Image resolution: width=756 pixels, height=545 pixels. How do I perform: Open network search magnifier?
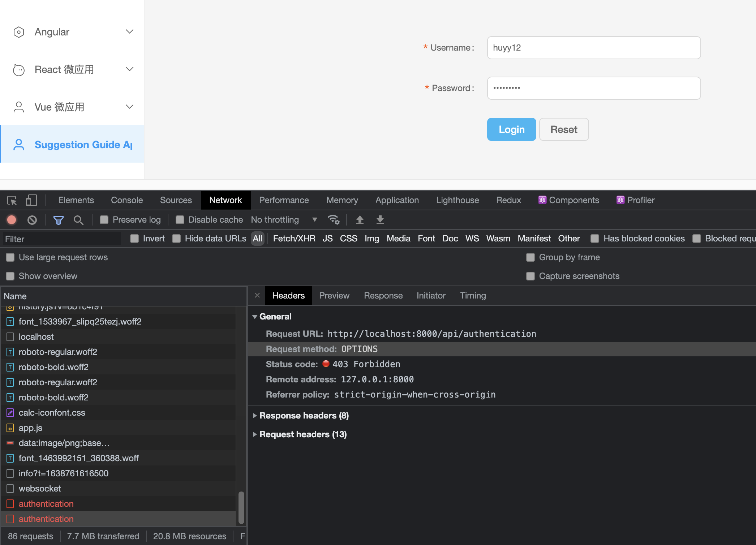click(78, 220)
